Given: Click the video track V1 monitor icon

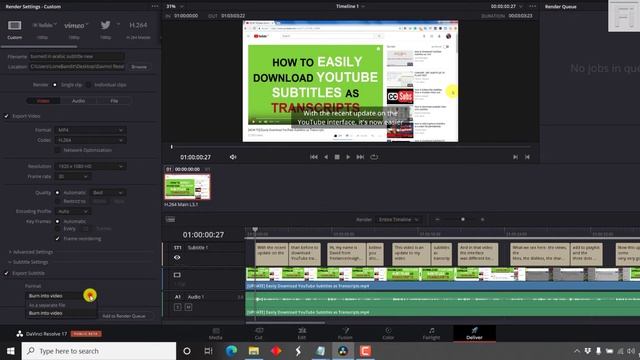Looking at the screenshot, I should coord(177,275).
